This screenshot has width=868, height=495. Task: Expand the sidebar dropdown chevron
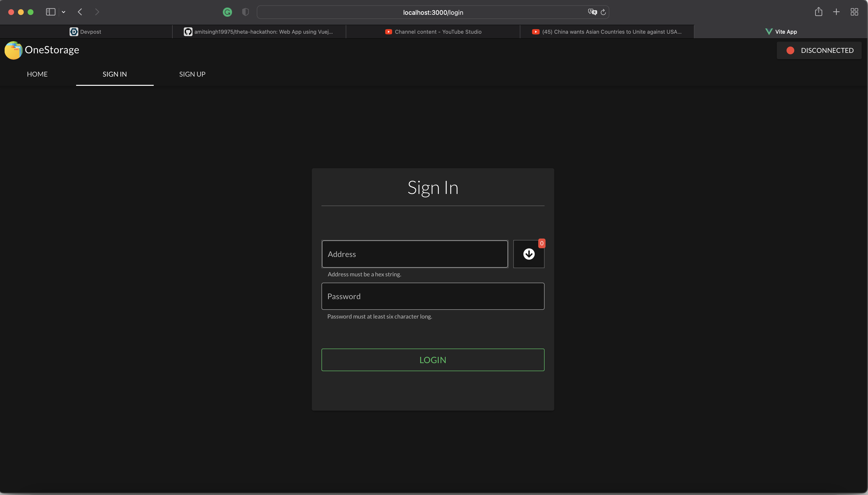click(64, 12)
